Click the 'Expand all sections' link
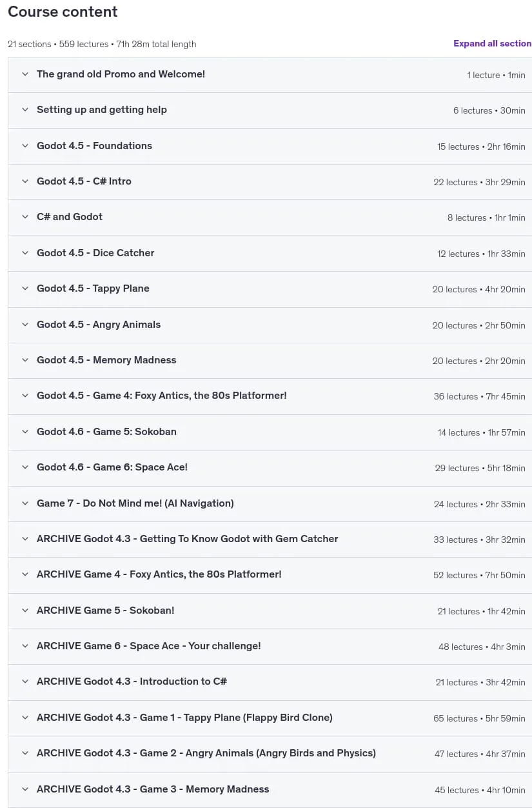This screenshot has height=808, width=532. pyautogui.click(x=493, y=43)
